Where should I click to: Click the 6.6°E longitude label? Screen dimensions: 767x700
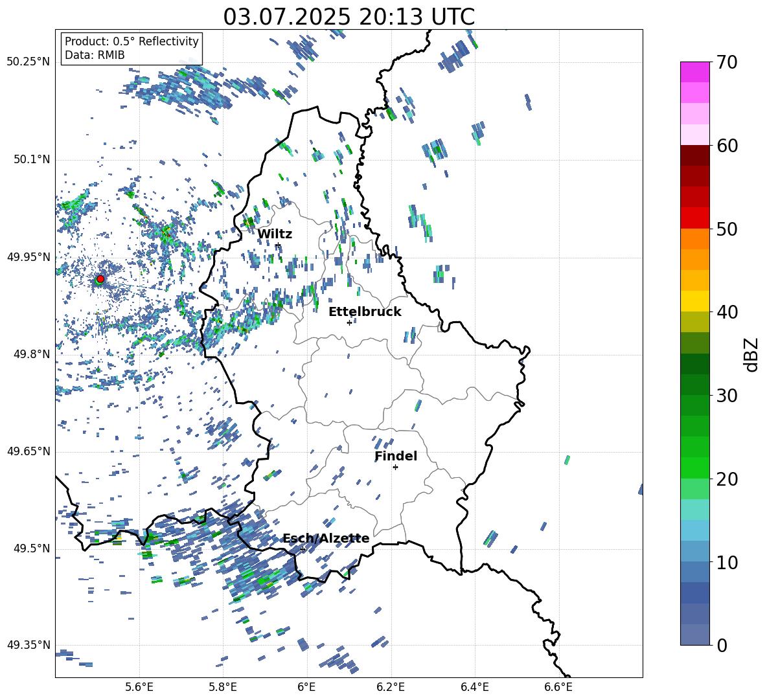558,687
